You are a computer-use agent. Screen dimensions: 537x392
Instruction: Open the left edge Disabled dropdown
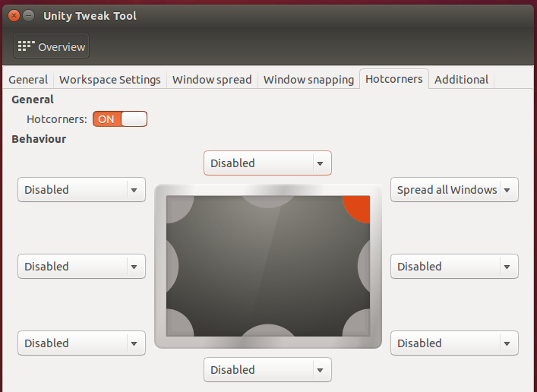pyautogui.click(x=81, y=266)
